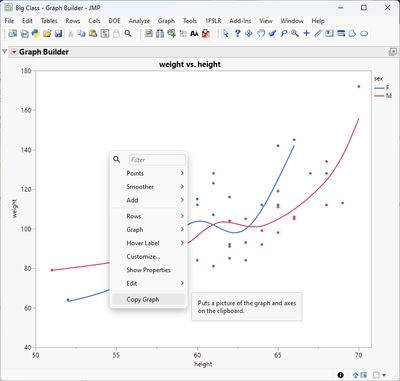Choose Customize... from the context menu

(149, 256)
